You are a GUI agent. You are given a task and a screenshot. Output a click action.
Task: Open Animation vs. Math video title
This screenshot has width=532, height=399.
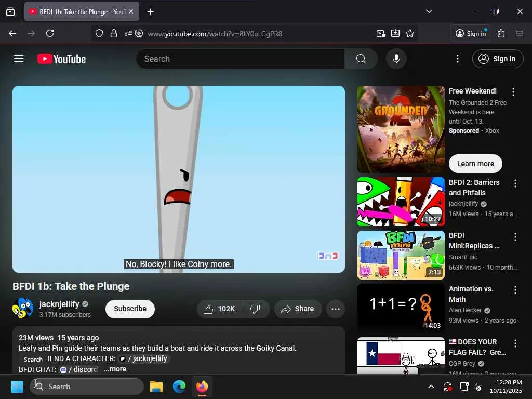tap(471, 294)
